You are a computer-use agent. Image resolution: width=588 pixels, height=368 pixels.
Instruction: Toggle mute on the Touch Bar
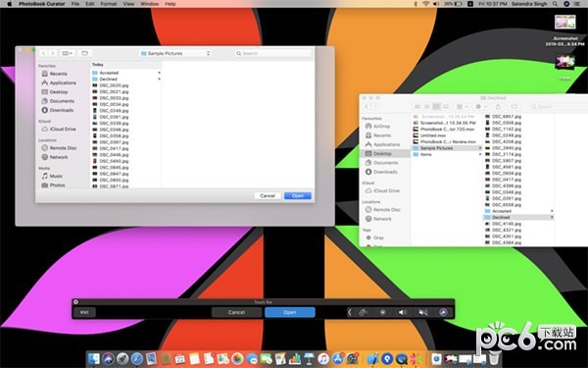tap(423, 312)
